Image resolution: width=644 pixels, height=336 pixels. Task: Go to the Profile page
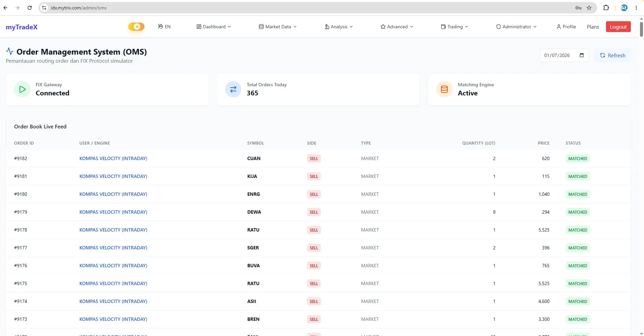566,27
